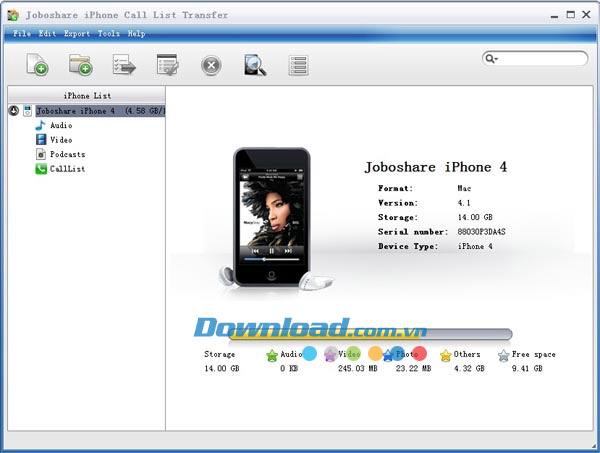Click the export checklist arrow icon

point(124,65)
